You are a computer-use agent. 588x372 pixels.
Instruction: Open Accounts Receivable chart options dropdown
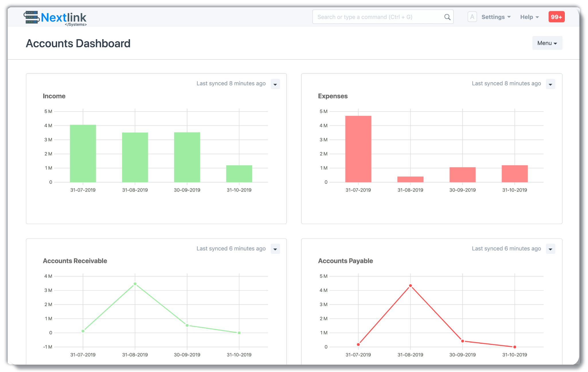[x=275, y=249]
